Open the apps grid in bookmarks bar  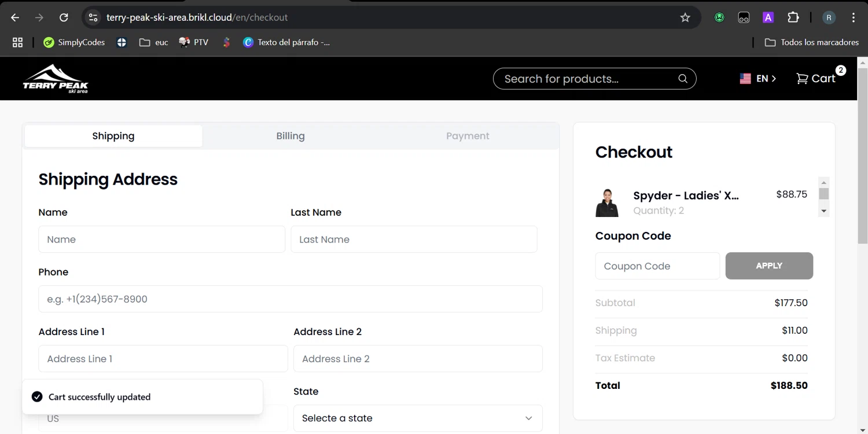17,42
